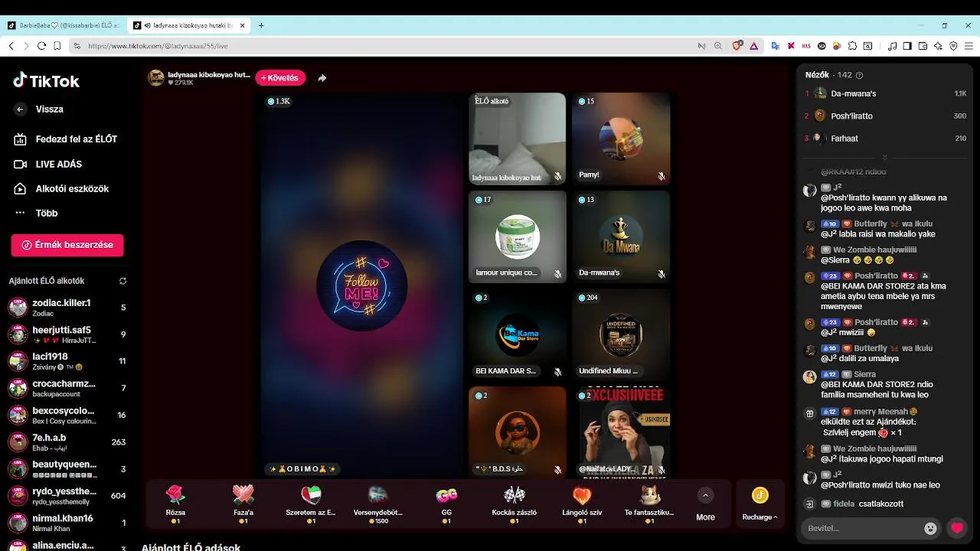This screenshot has height=551, width=980.
Task: Open the viewers info icon next to 142
Action: [x=859, y=75]
